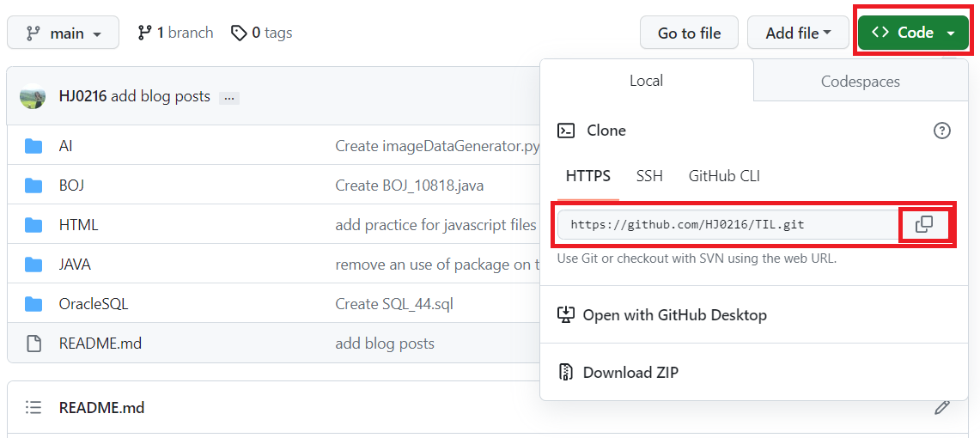Viewport: 980px width, 438px height.
Task: Switch to the Local tab
Action: point(646,81)
